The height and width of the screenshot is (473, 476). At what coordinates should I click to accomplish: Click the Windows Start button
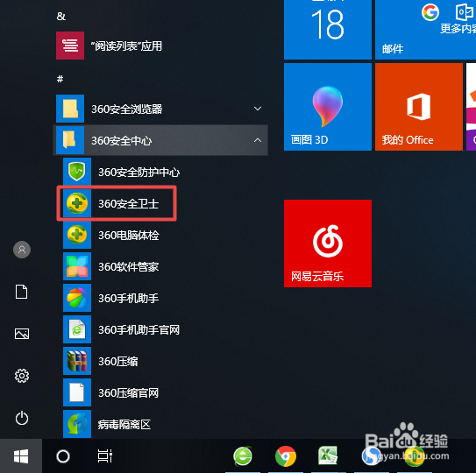pyautogui.click(x=21, y=456)
